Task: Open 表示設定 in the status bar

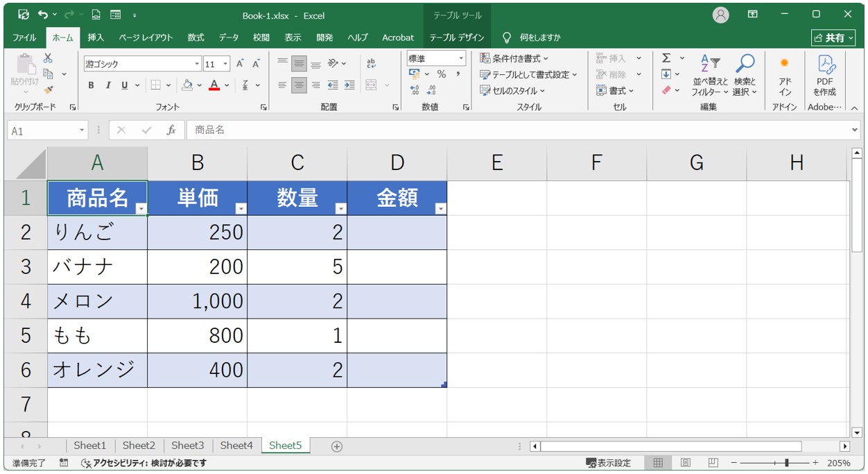Action: point(609,463)
